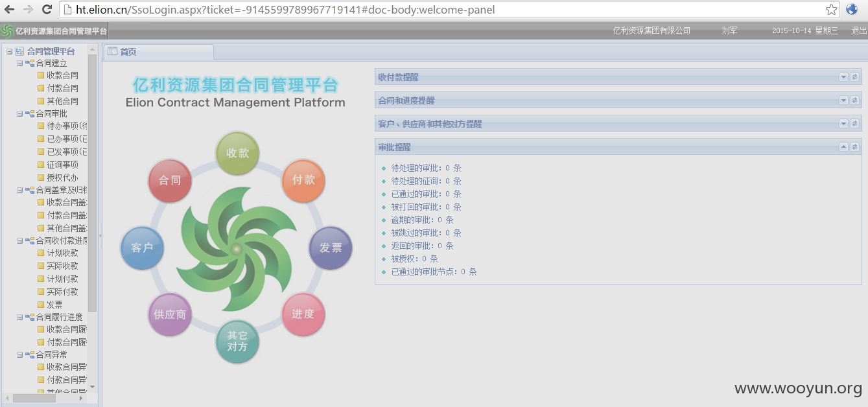Viewport: 868px width, 407px height.
Task: Open 付款合同 under 合同建立
Action: [x=62, y=88]
